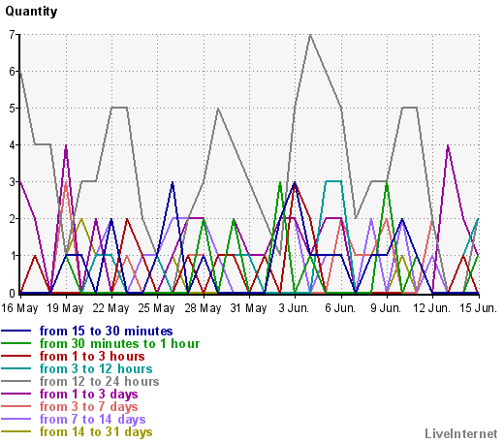Click the '28 May' date label
Image resolution: width=504 pixels, height=443 pixels.
[x=203, y=308]
